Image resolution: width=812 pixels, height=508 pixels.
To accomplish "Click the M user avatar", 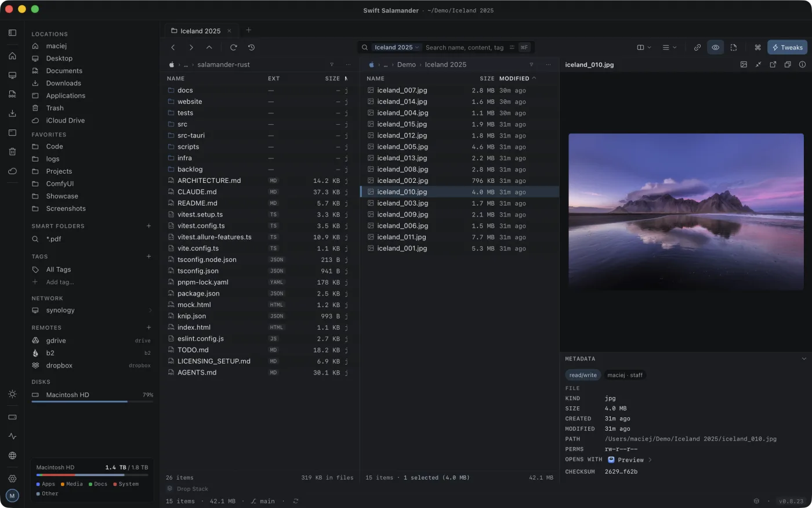I will (x=12, y=496).
